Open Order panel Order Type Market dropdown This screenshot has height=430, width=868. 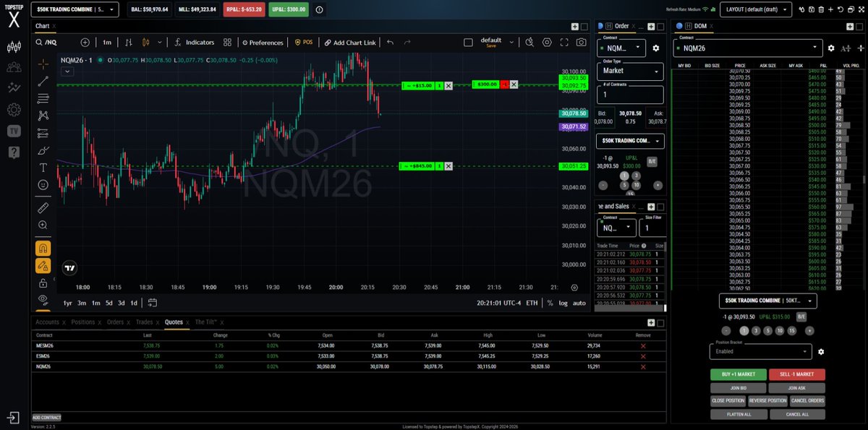(x=629, y=71)
